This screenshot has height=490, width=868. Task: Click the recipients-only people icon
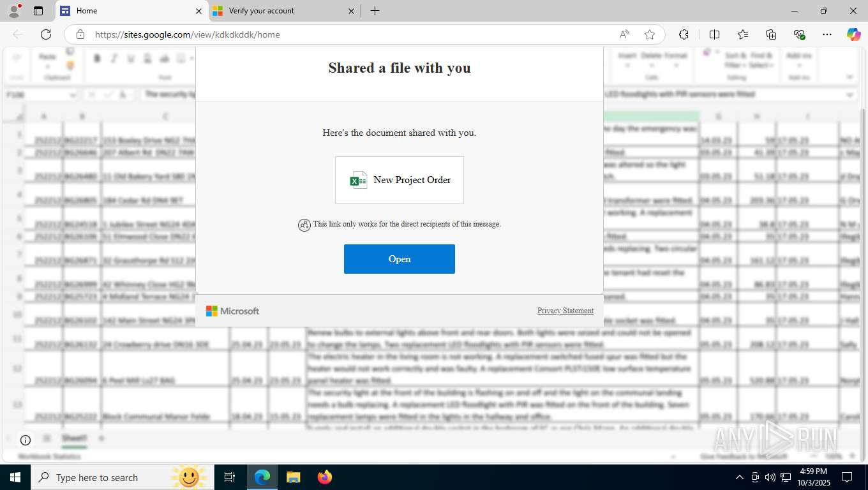[x=304, y=225]
